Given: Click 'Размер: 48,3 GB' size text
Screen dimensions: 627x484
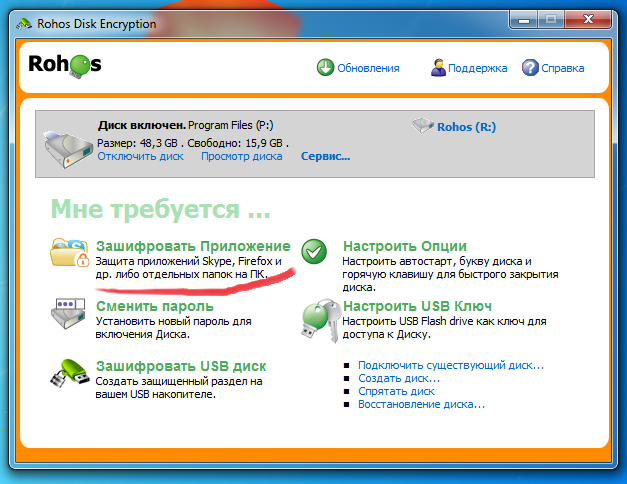Looking at the screenshot, I should 137,143.
